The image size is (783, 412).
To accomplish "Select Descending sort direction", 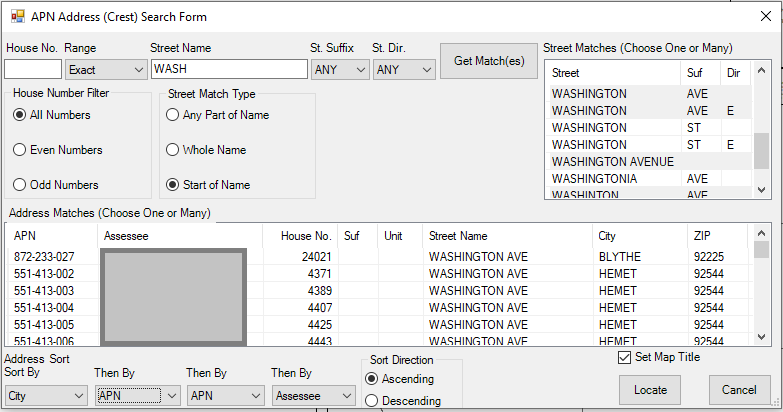I will click(373, 401).
